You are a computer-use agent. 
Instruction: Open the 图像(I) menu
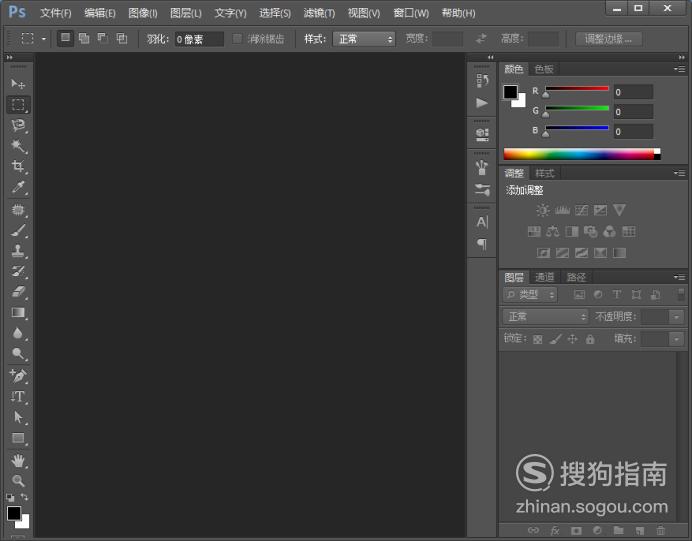tap(143, 13)
